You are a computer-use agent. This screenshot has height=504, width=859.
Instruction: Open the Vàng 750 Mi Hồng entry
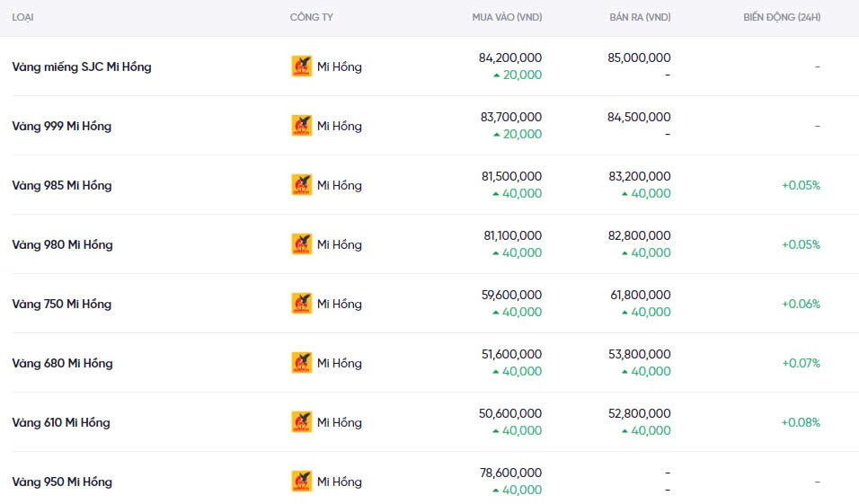click(x=62, y=304)
